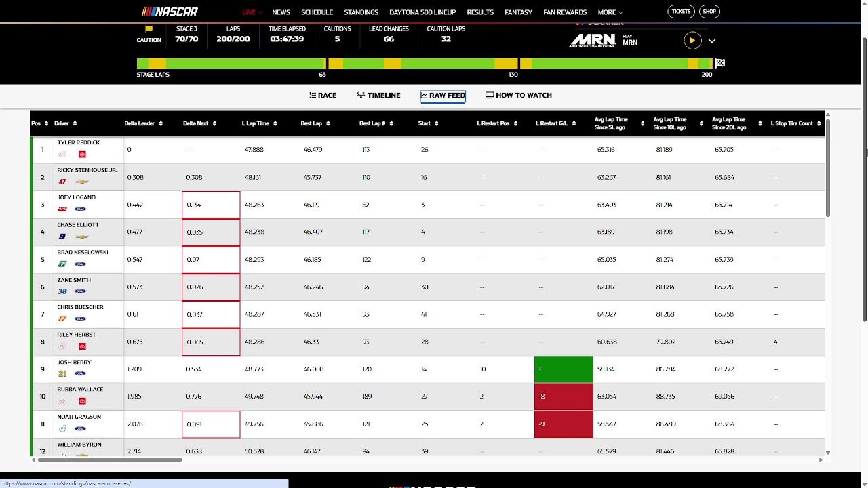
Task: Click Josh Berry's Ford manufacturer icon
Action: pos(80,373)
